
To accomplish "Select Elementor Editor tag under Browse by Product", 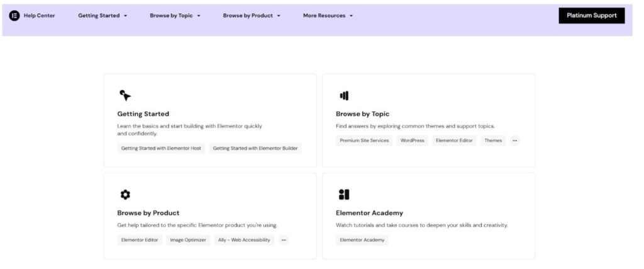I will [140, 240].
